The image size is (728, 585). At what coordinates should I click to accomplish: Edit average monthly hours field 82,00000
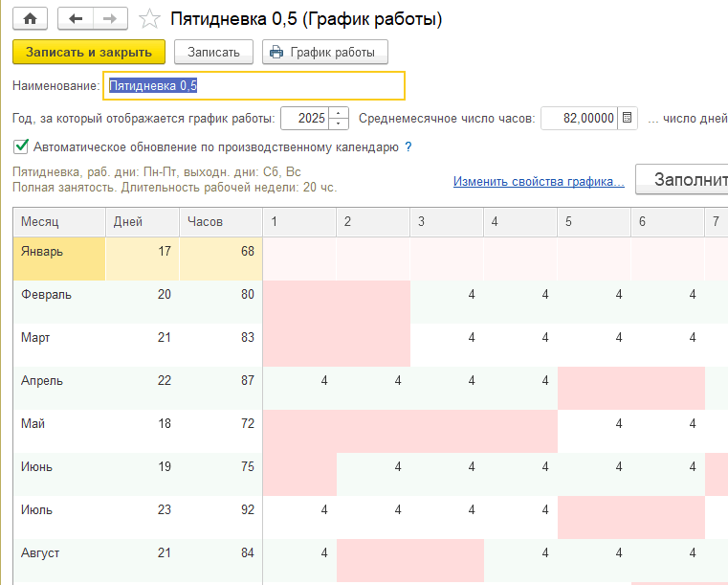(x=580, y=118)
